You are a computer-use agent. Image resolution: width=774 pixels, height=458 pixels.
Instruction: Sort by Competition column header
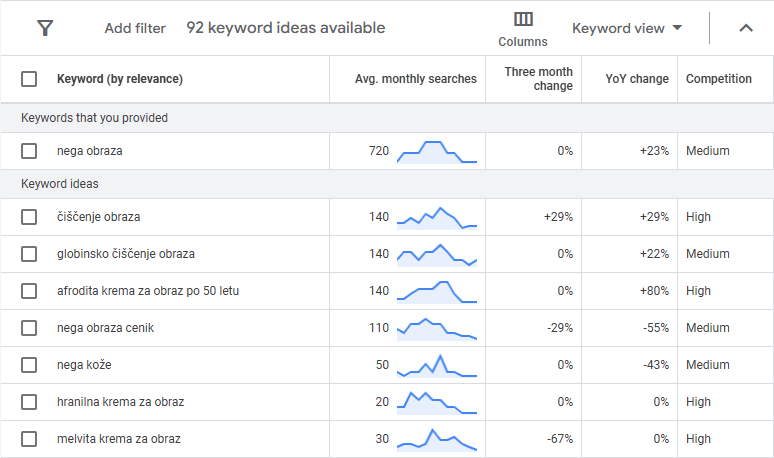tap(718, 79)
